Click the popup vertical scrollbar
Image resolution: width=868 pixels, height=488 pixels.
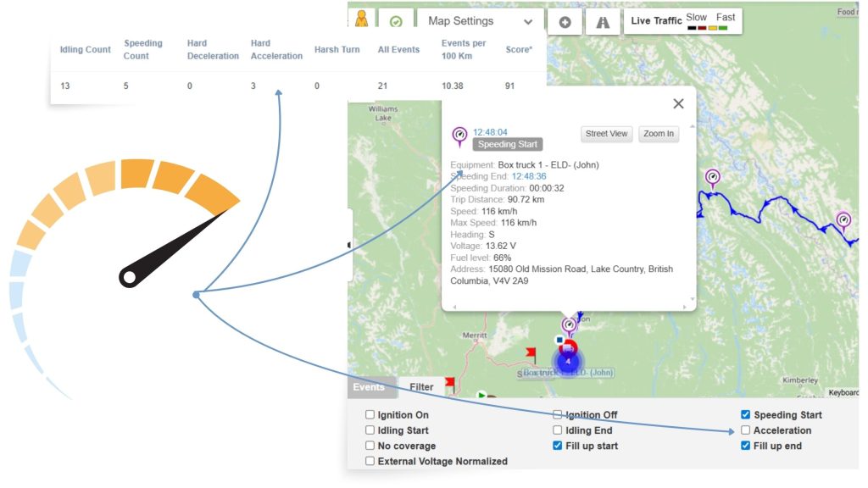coord(692,213)
